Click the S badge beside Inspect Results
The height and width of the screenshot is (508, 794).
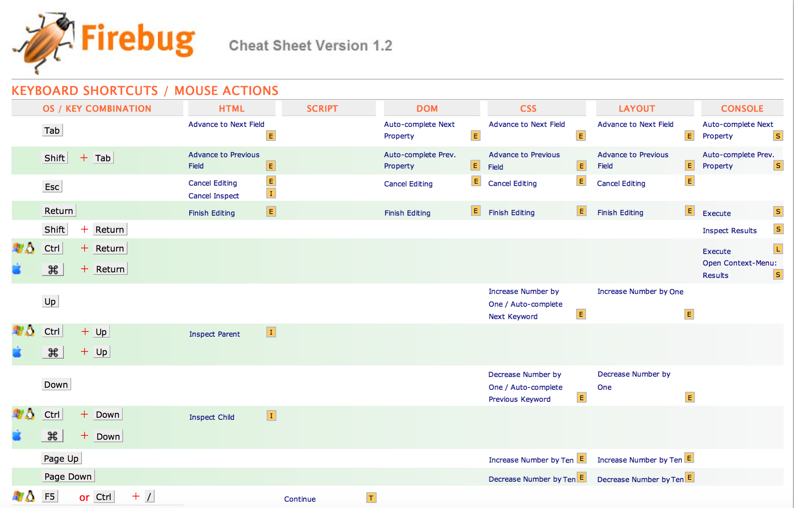point(778,229)
